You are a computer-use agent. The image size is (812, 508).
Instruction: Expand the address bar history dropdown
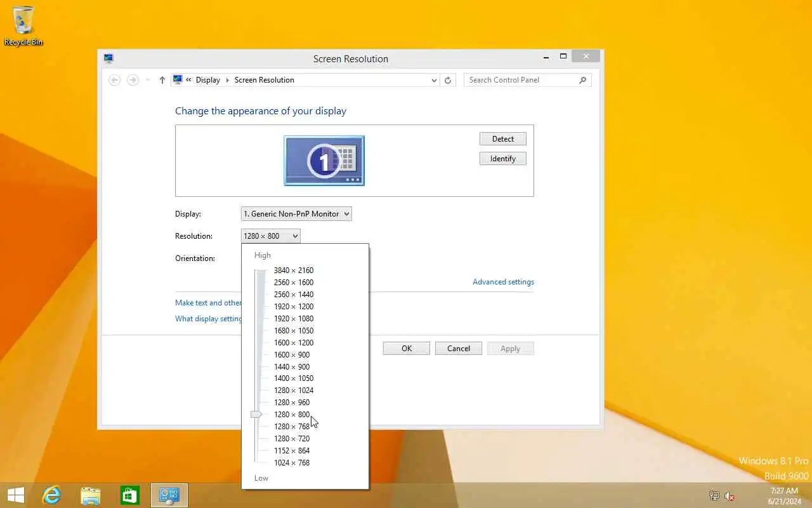point(434,80)
